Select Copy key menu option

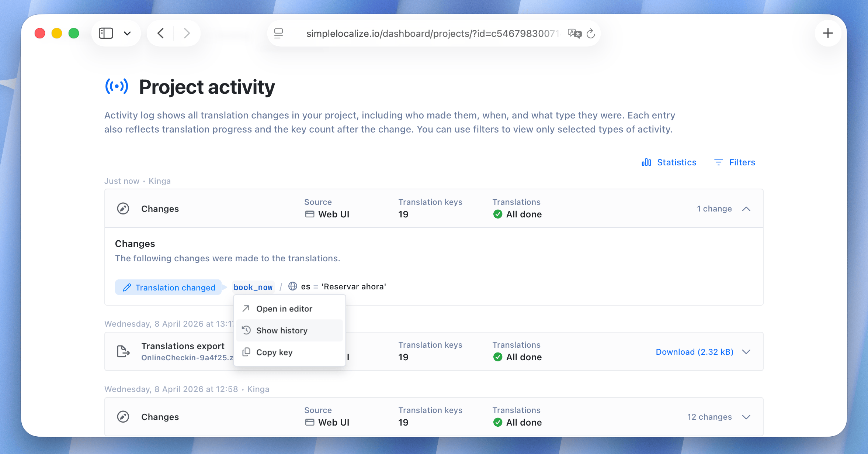click(274, 352)
